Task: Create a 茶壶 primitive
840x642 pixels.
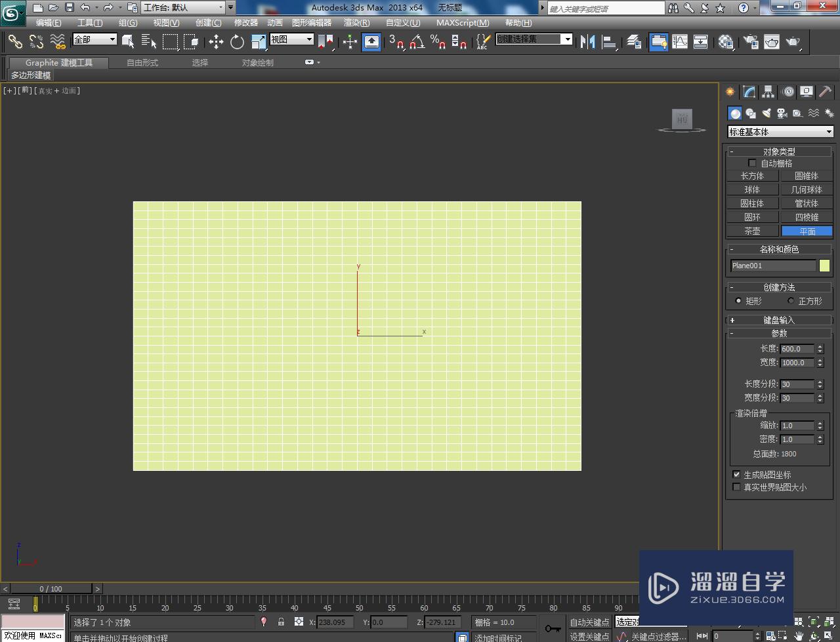Action: [x=753, y=231]
